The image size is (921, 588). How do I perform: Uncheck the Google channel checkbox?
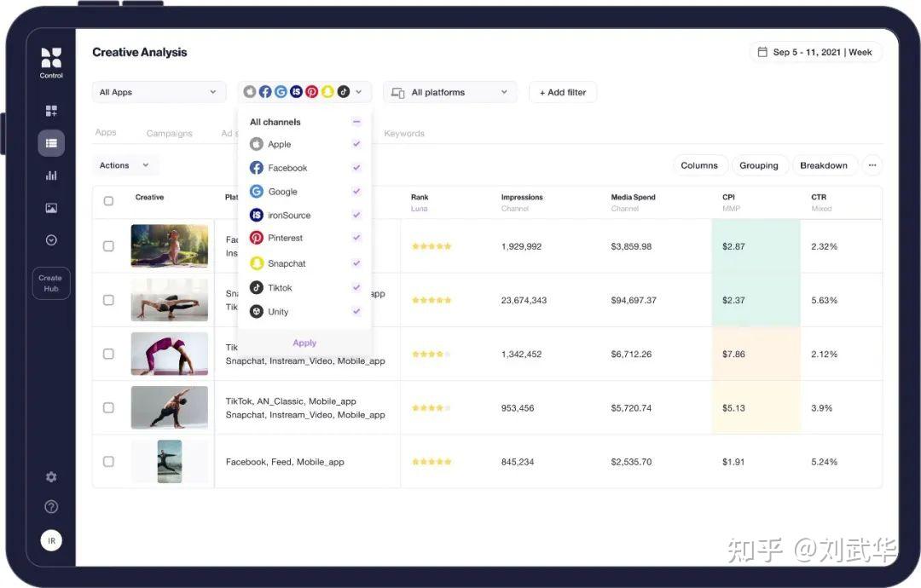pos(357,191)
